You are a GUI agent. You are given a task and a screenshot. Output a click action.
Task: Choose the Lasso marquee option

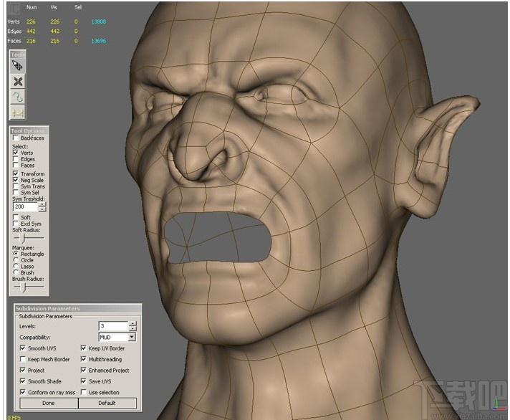coord(16,267)
